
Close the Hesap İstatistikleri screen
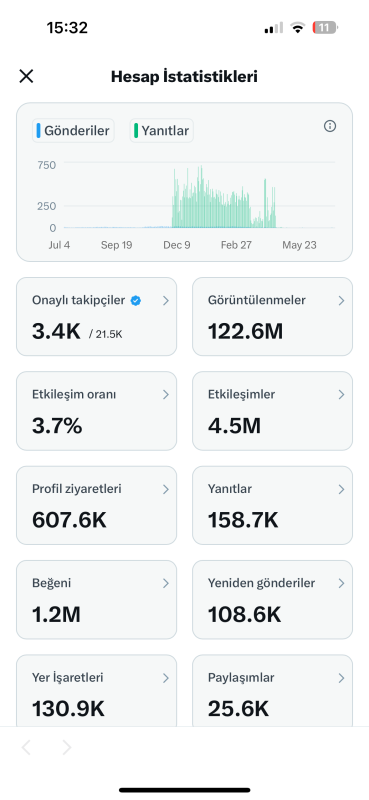(x=26, y=77)
